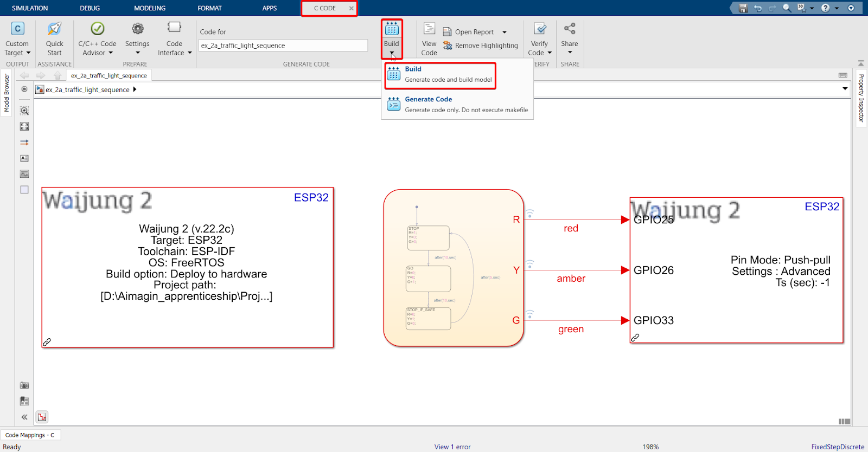Open the Property Inspector side panel
This screenshot has width=868, height=452.
[861, 98]
